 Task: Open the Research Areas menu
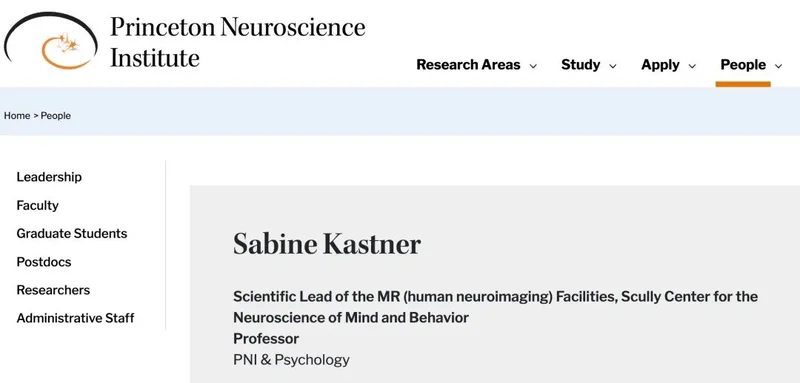pyautogui.click(x=468, y=65)
